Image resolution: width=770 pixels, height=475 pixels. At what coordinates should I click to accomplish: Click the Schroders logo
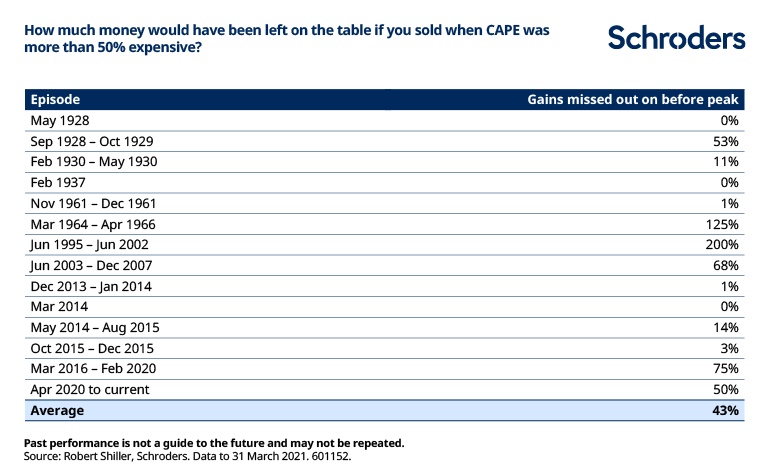[677, 38]
